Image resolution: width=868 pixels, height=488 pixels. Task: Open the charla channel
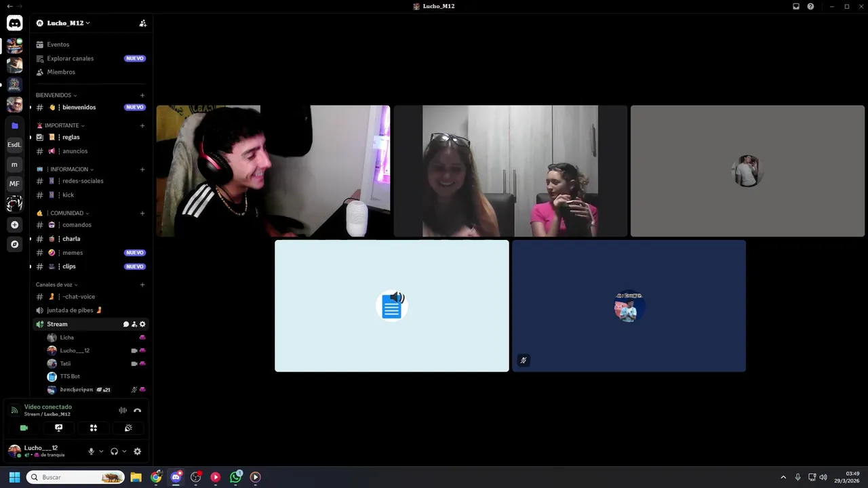coord(91,239)
